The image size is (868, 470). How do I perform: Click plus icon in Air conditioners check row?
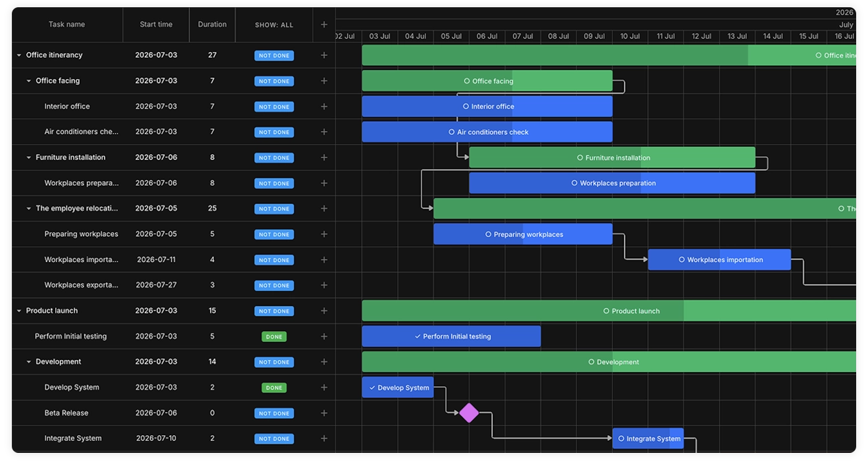click(x=324, y=132)
